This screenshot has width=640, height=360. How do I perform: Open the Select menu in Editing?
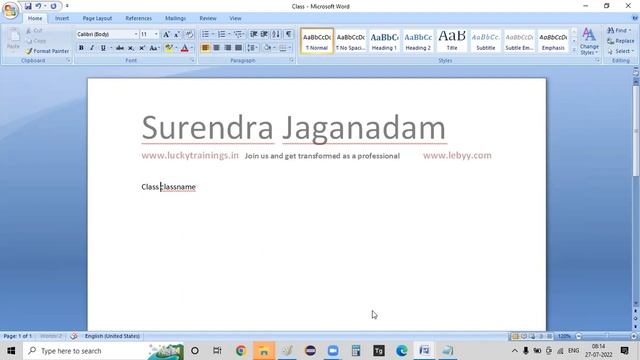[x=620, y=51]
